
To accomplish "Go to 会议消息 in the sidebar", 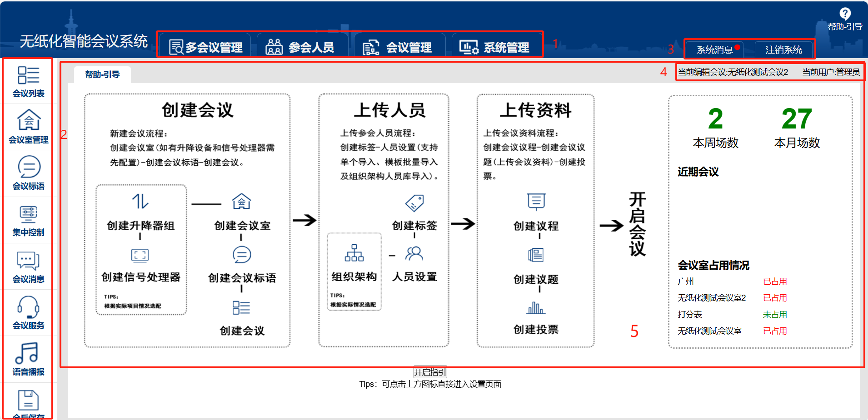I will click(29, 261).
